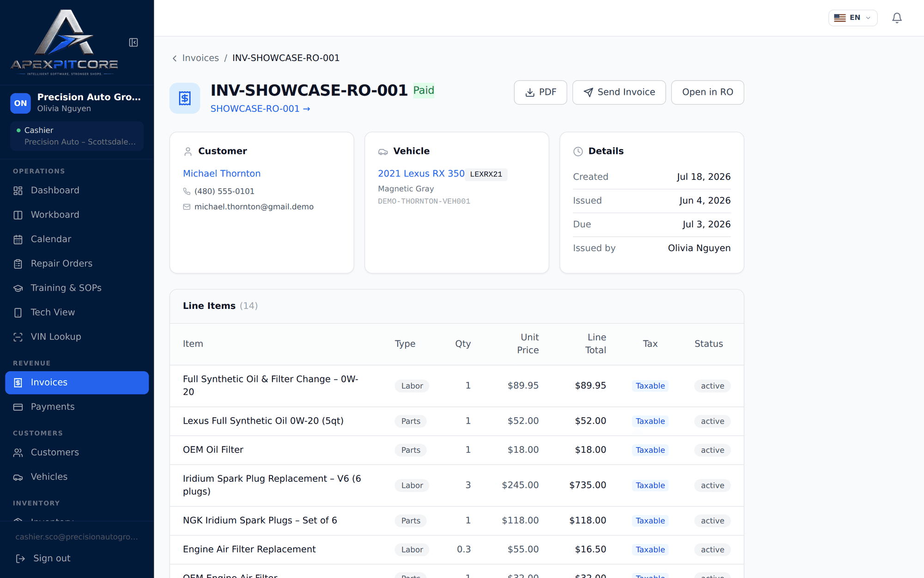Screen dimensions: 924x578
Task: Click the Status column header
Action: point(709,344)
